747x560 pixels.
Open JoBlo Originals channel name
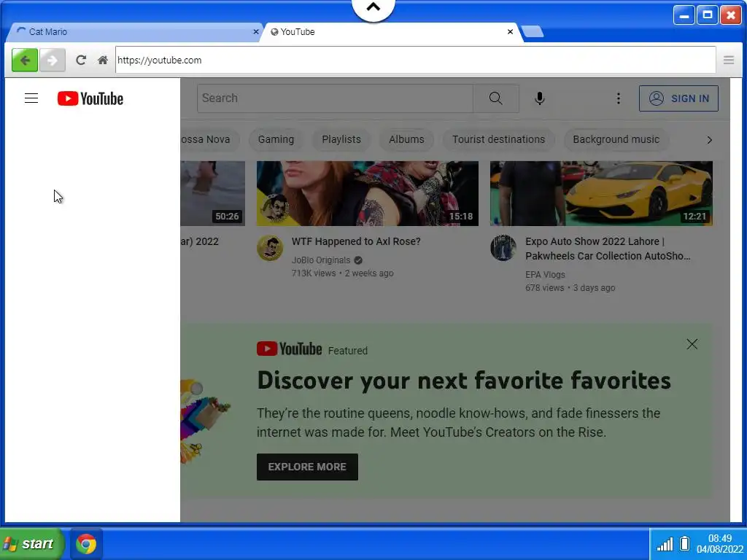point(321,260)
